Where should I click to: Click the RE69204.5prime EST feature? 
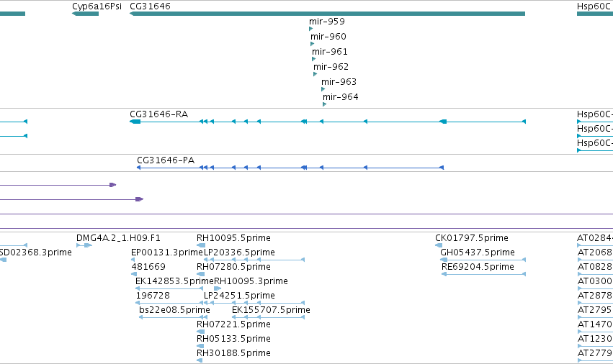click(483, 274)
